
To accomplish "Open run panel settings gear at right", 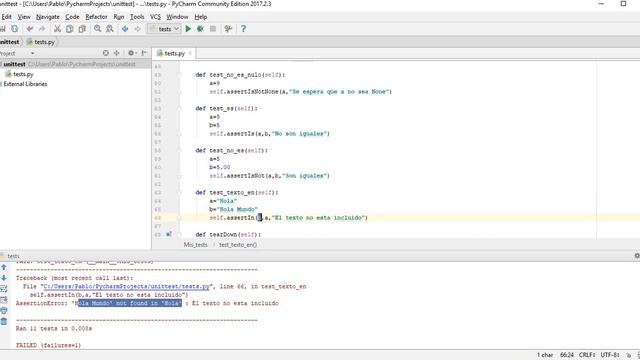I will (x=637, y=256).
